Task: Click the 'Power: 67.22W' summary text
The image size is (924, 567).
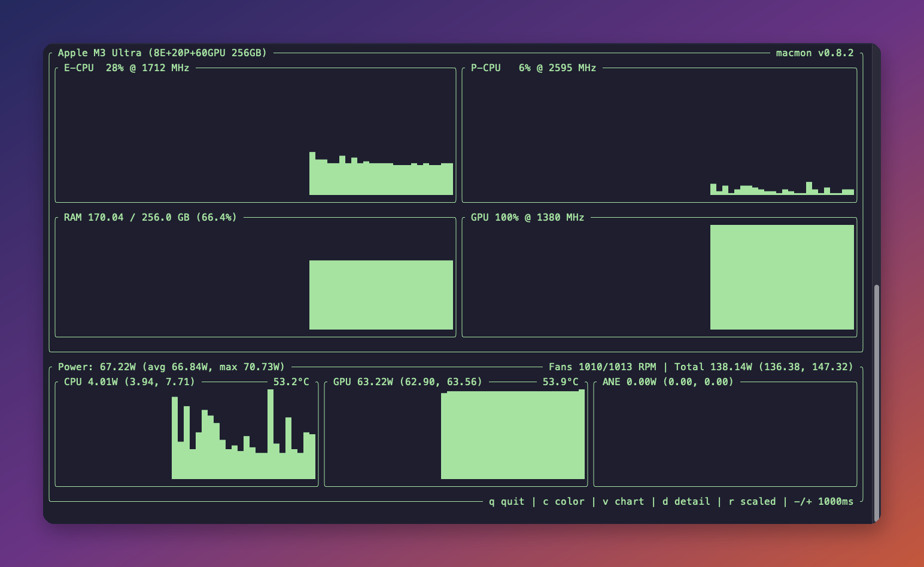Action: [171, 367]
